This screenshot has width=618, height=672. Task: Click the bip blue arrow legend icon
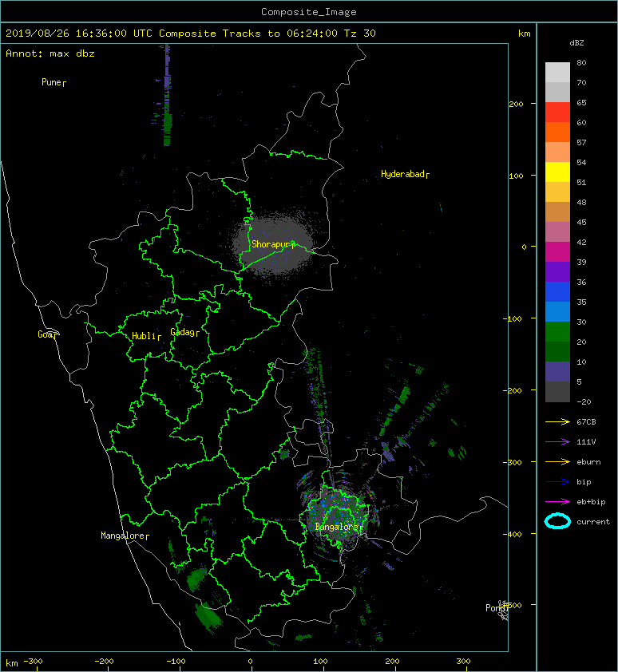point(557,482)
